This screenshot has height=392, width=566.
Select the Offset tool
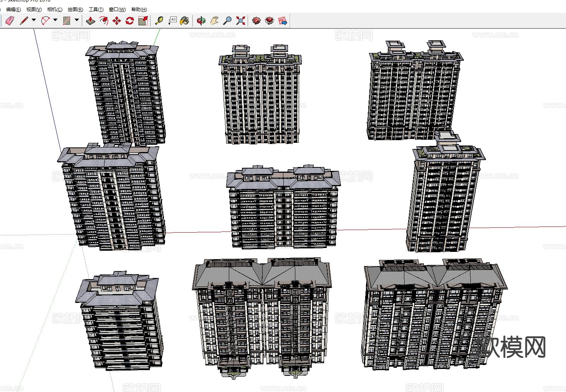click(x=104, y=20)
